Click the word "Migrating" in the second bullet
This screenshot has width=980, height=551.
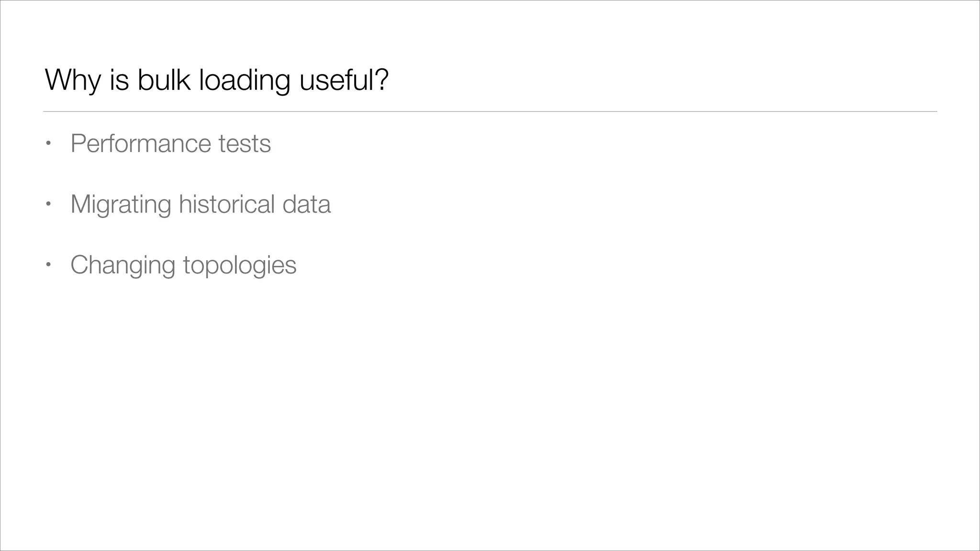tap(121, 204)
